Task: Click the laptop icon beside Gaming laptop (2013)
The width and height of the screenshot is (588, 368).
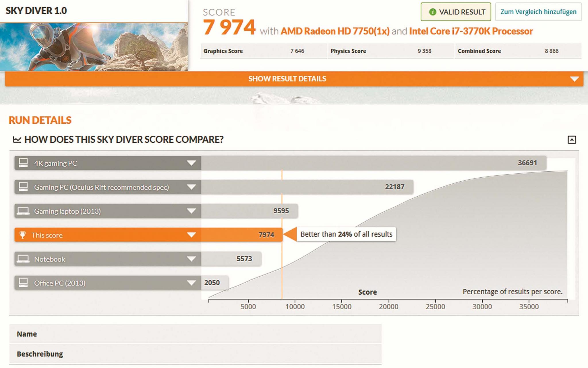Action: point(23,211)
